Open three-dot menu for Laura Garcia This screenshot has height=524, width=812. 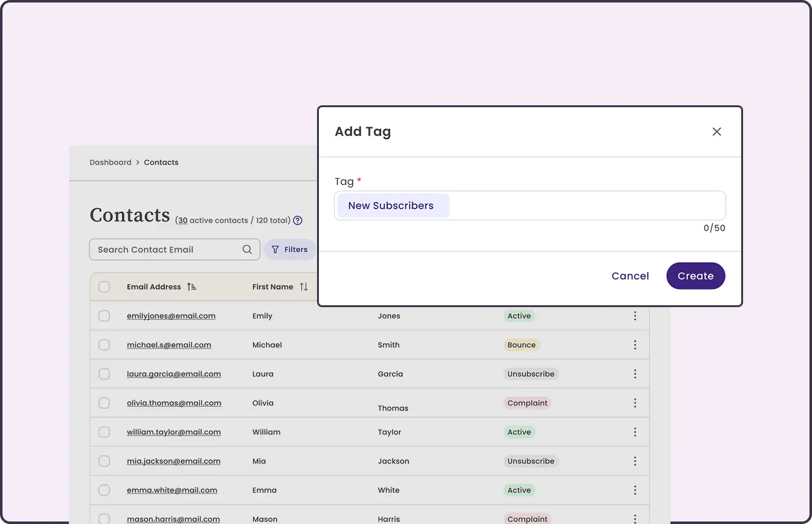click(x=635, y=374)
